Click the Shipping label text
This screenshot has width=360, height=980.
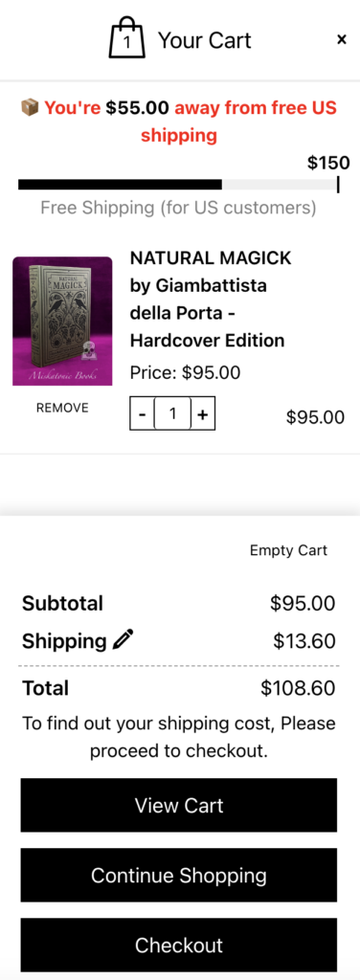point(64,641)
